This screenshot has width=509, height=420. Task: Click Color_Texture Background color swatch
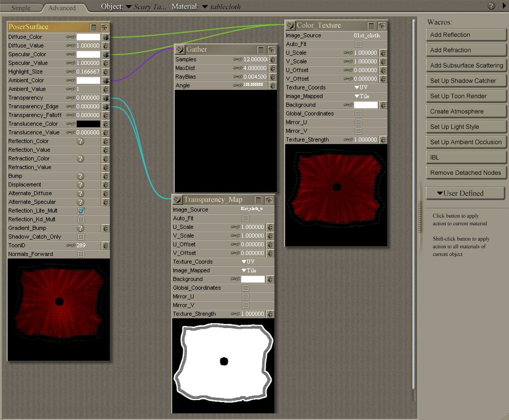(x=366, y=105)
